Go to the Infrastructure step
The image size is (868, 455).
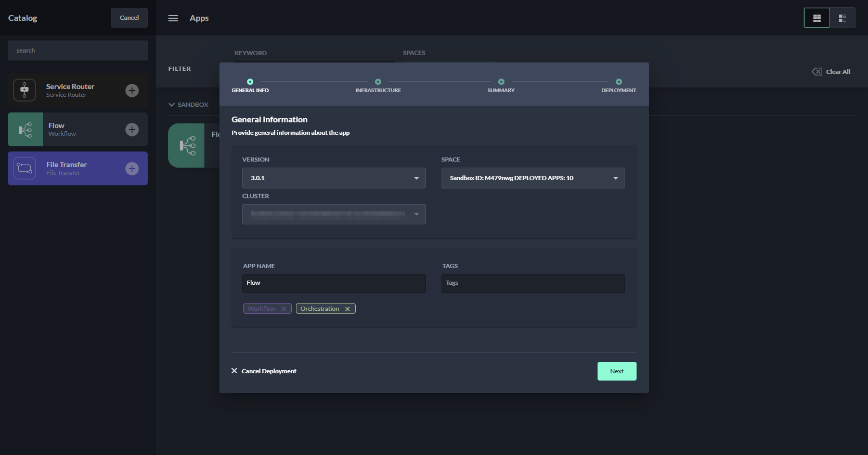pos(378,82)
